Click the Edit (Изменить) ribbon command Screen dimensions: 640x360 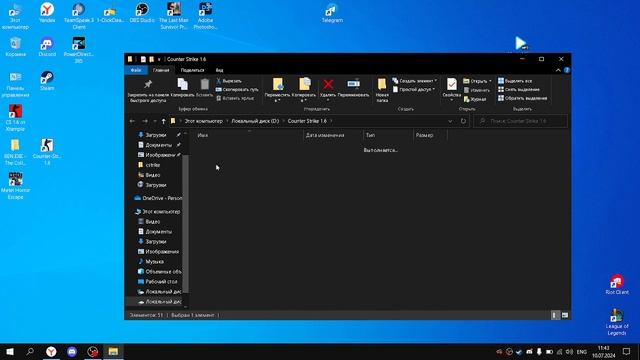point(476,90)
